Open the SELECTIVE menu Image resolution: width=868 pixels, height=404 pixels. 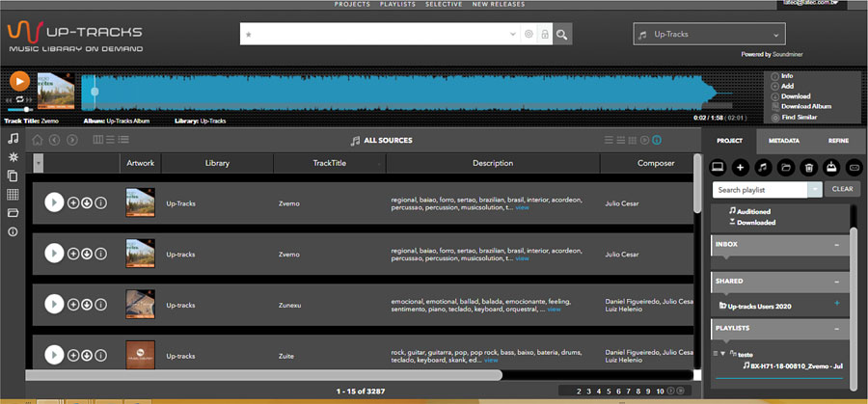(x=444, y=5)
